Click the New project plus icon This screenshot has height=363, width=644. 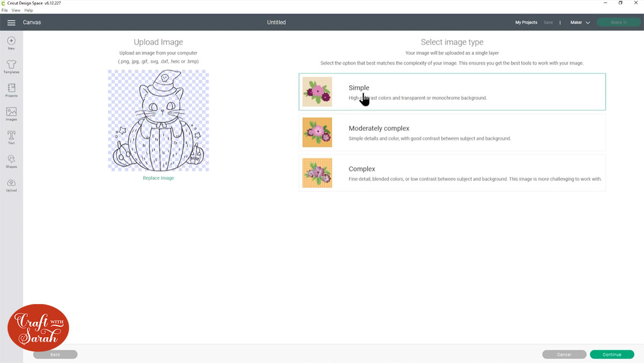click(11, 41)
